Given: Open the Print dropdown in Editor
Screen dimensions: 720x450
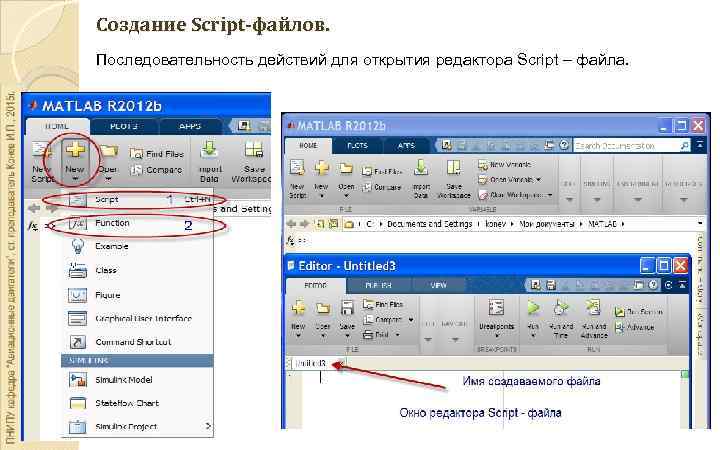Looking at the screenshot, I should (397, 335).
